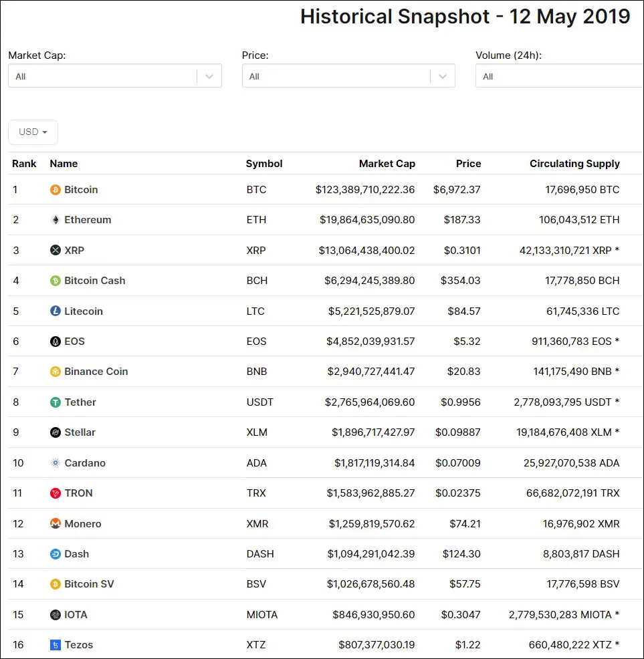Open the Binance Coin name link
Viewport: 644px width, 659px height.
[x=96, y=372]
